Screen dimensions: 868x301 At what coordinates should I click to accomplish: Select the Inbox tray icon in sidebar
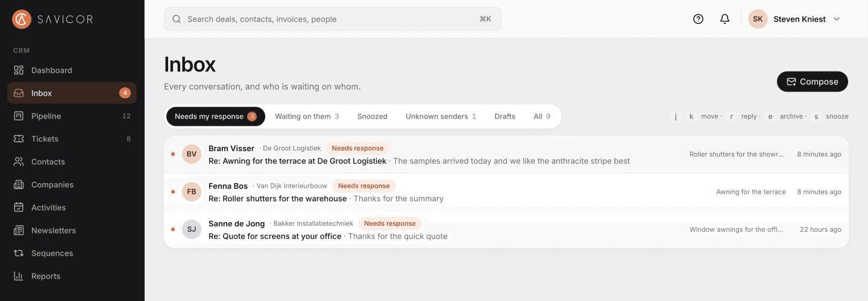tap(19, 93)
